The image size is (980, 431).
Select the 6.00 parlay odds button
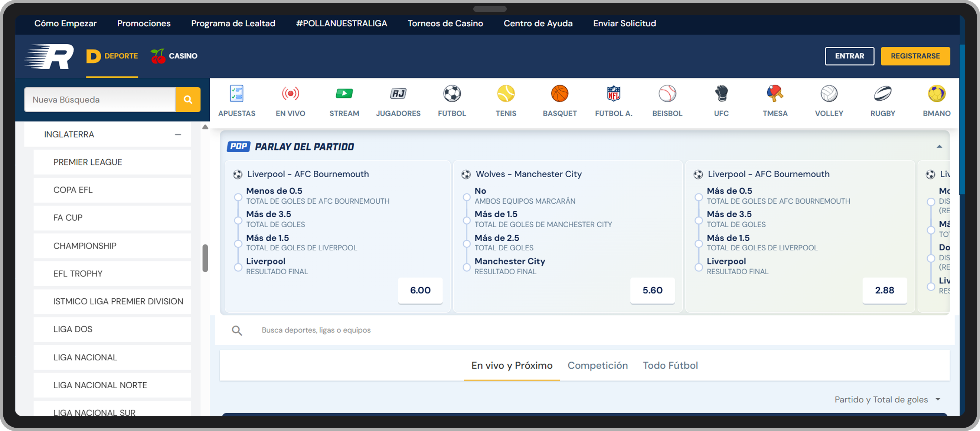(420, 291)
